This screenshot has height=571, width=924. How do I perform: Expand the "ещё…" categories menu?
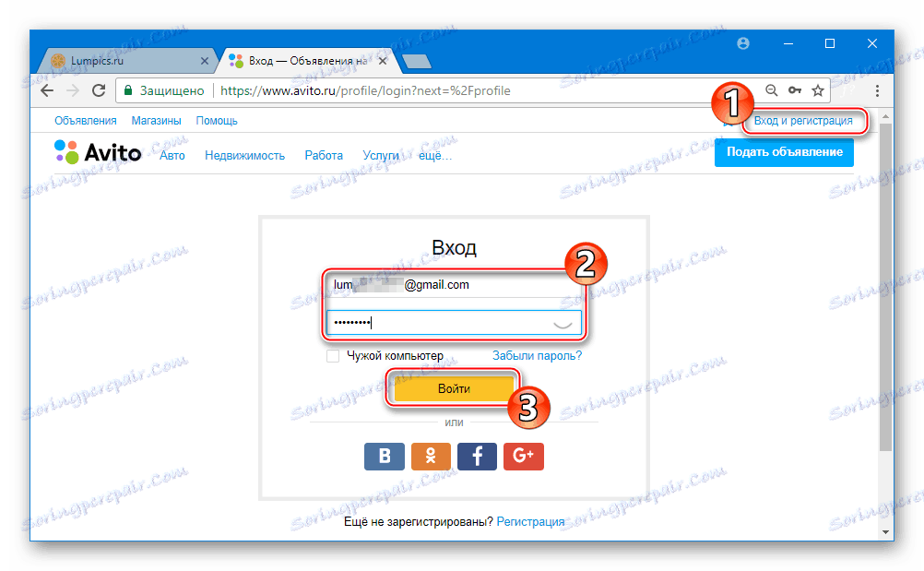pos(435,156)
